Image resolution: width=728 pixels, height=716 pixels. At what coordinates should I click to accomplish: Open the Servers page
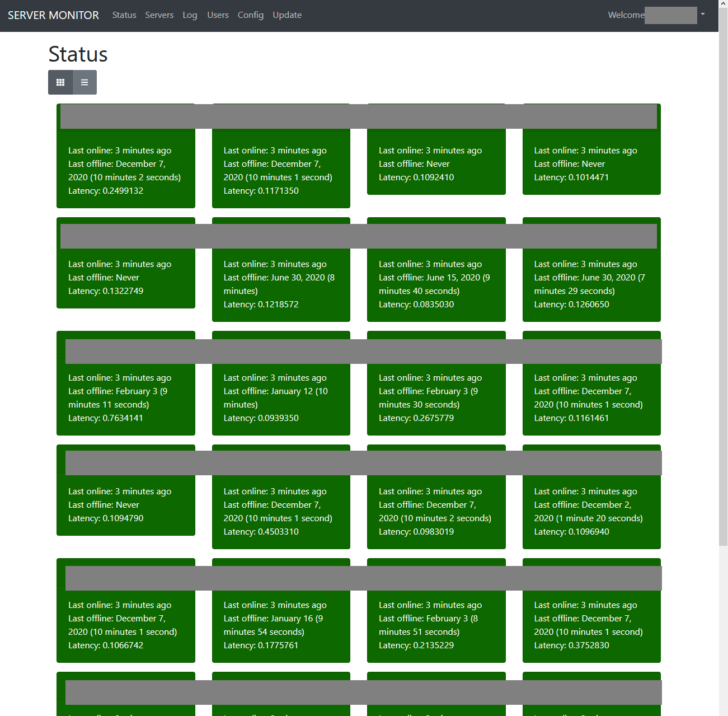point(159,15)
